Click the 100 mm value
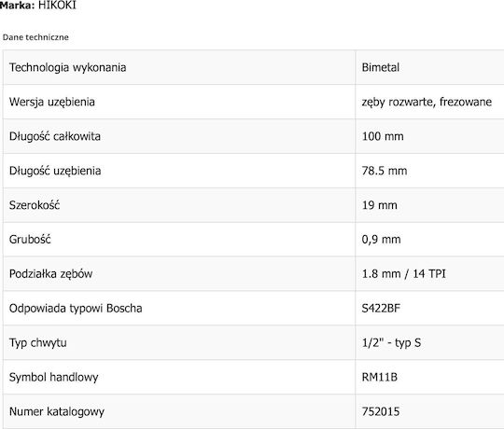Screen dimensions: 504x429 click(383, 136)
